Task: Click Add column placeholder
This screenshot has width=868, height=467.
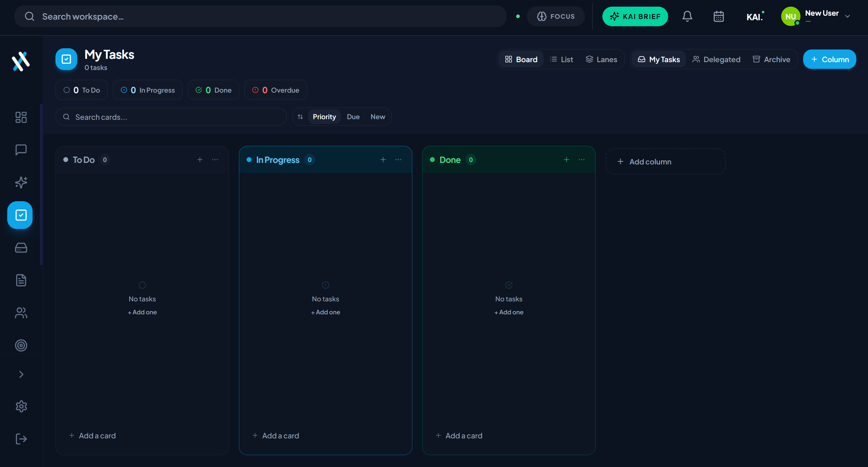Action: (665, 161)
